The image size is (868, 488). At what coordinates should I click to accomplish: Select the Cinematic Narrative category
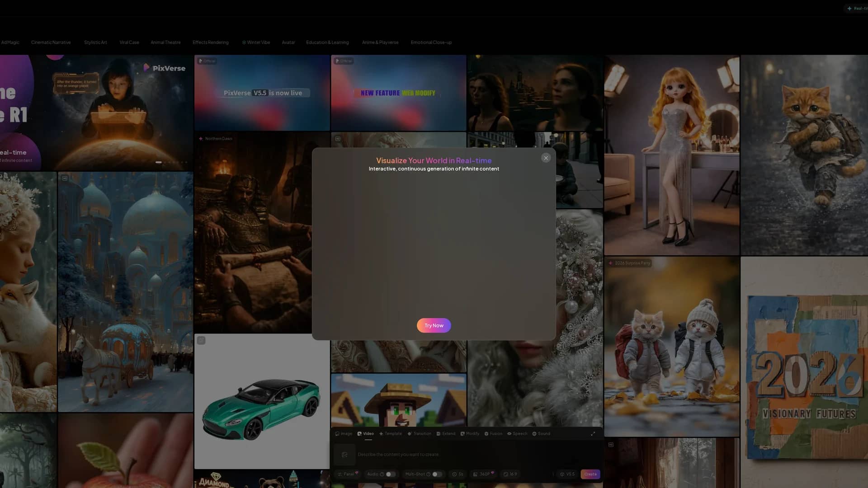pyautogui.click(x=51, y=42)
